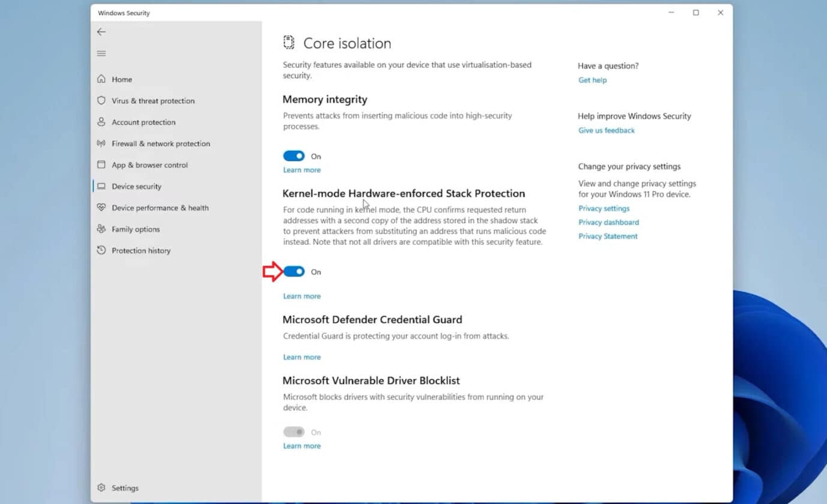Click Learn more under Credential Guard
Viewport: 827px width, 504px height.
coord(301,357)
